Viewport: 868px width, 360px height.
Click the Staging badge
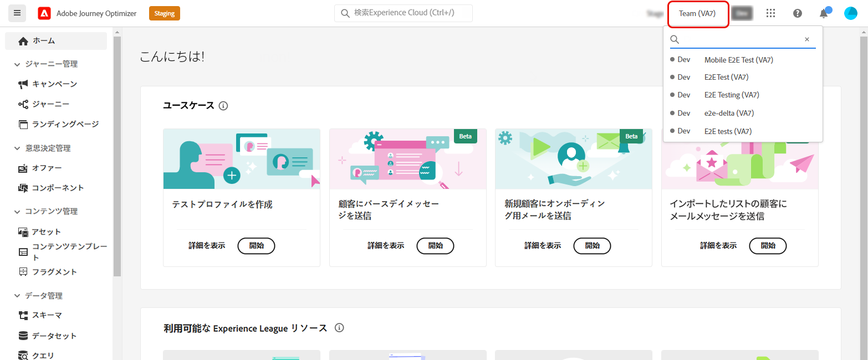(165, 13)
